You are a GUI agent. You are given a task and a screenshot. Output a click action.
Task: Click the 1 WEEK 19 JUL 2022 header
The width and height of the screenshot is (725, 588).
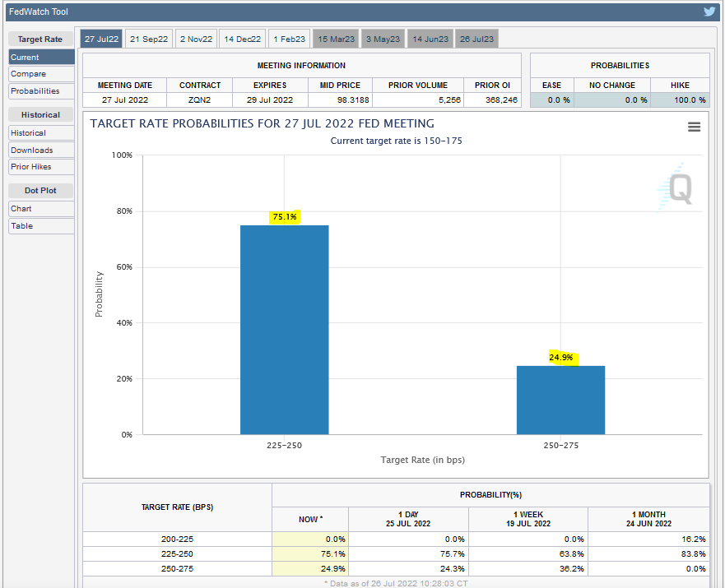[x=528, y=519]
